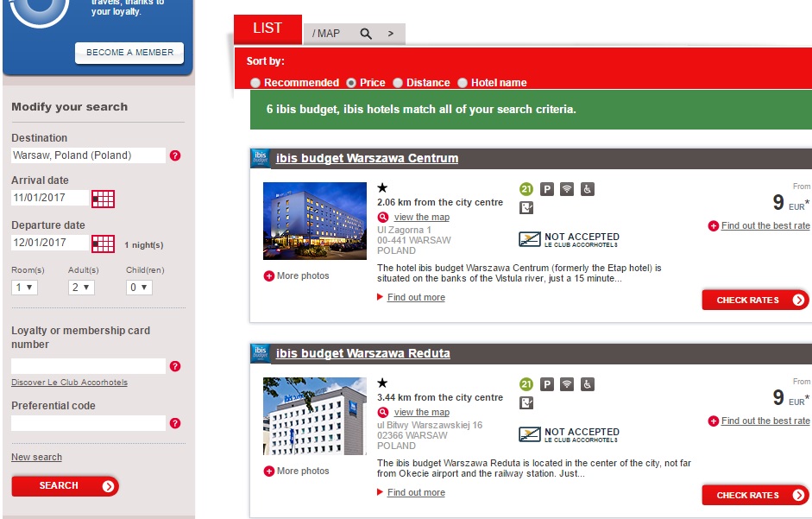Viewport: 812px width, 519px height.
Task: Click the red SEARCH button
Action: pyautogui.click(x=66, y=486)
